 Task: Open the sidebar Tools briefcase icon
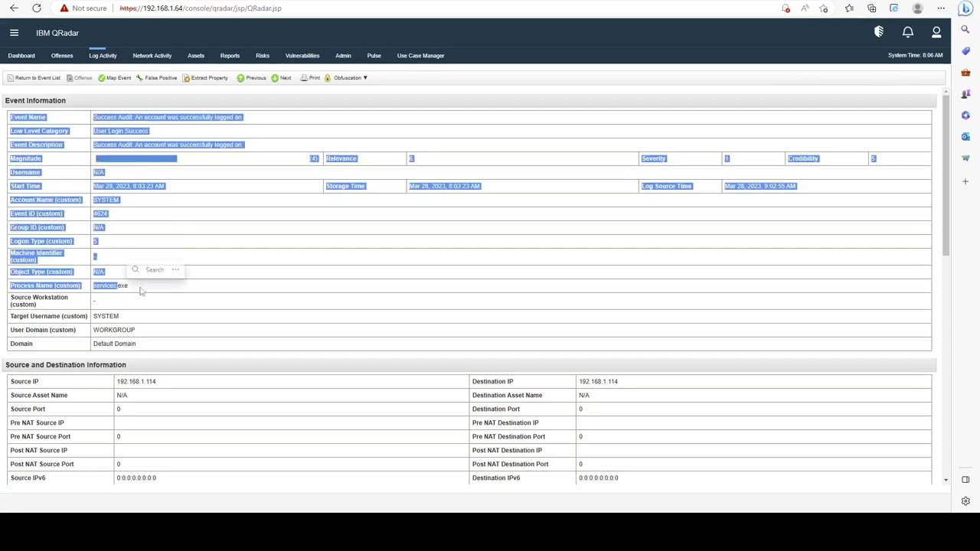point(965,73)
